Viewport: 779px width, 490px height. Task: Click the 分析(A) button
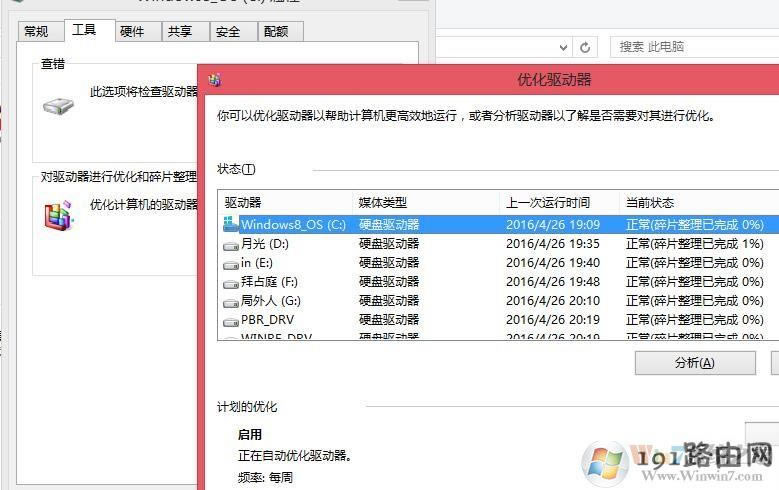(695, 363)
